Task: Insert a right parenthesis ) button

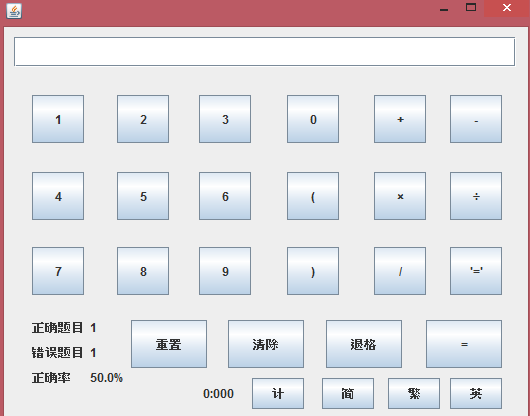Action: coord(313,271)
